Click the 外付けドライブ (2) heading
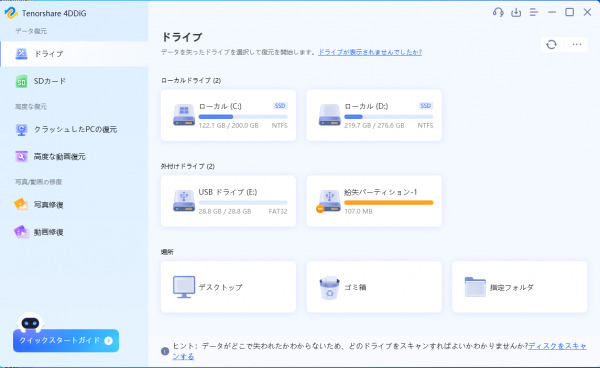 188,166
